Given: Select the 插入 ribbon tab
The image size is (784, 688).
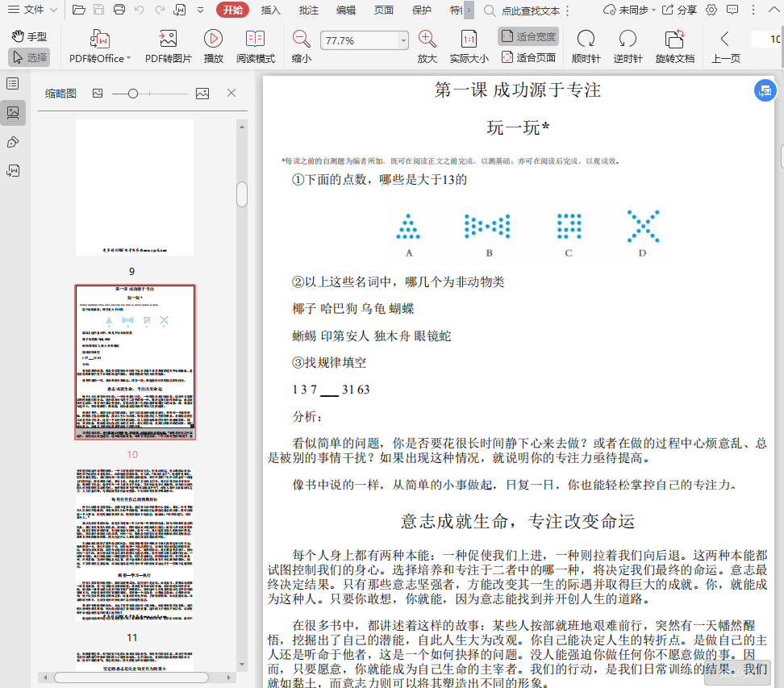Looking at the screenshot, I should click(270, 10).
